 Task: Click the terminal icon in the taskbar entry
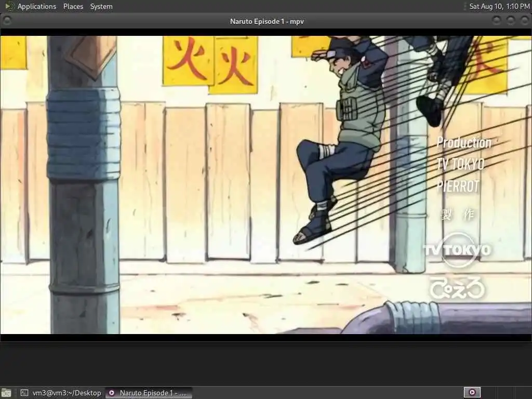[x=24, y=393]
